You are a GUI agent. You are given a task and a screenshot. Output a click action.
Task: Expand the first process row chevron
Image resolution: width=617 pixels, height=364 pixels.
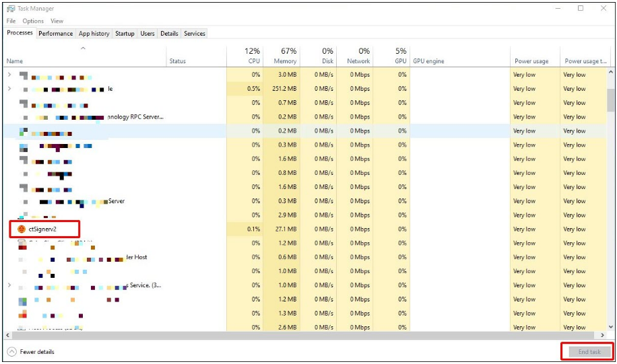(9, 75)
